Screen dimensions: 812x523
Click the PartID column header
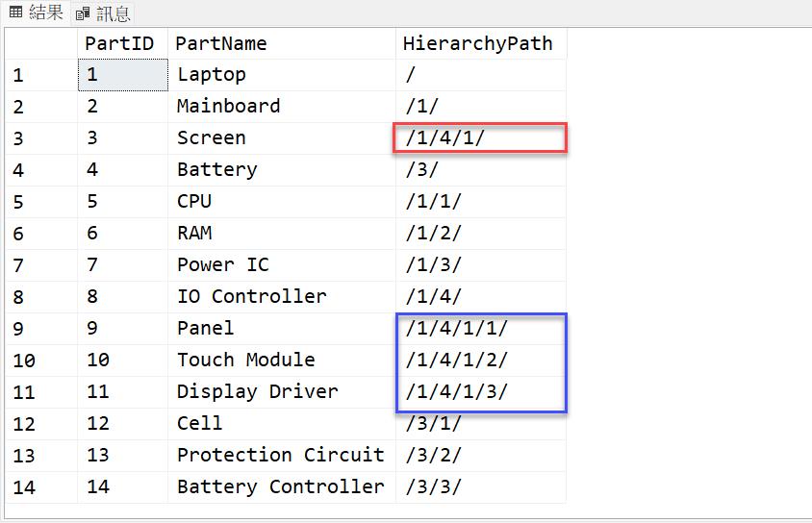(121, 43)
